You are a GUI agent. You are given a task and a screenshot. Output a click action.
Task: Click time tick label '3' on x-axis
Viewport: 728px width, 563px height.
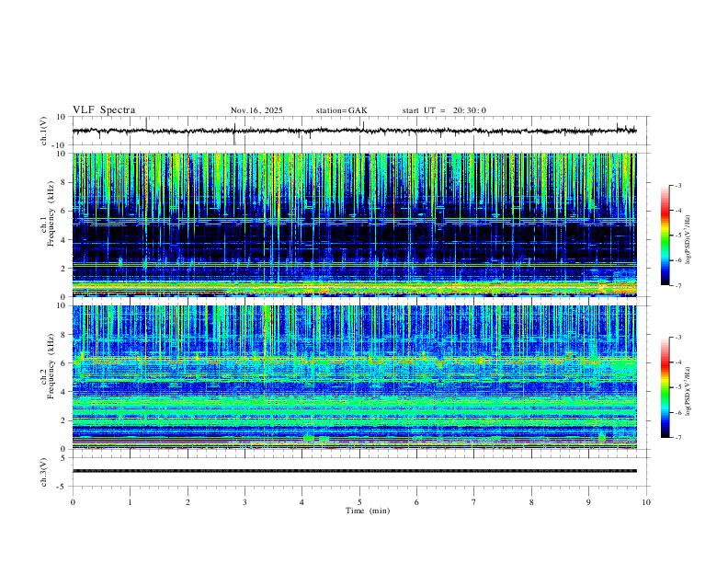point(245,502)
